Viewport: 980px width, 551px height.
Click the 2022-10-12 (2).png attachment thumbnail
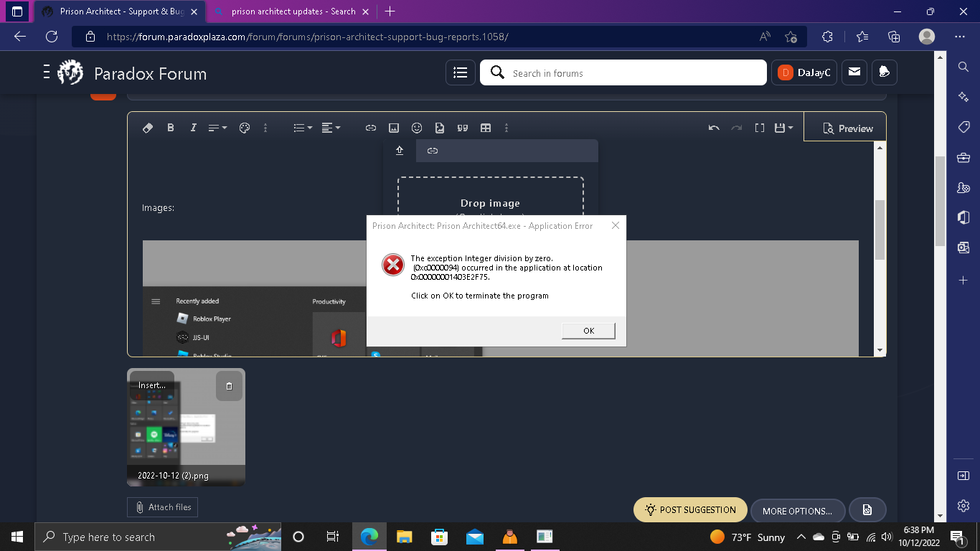point(186,427)
